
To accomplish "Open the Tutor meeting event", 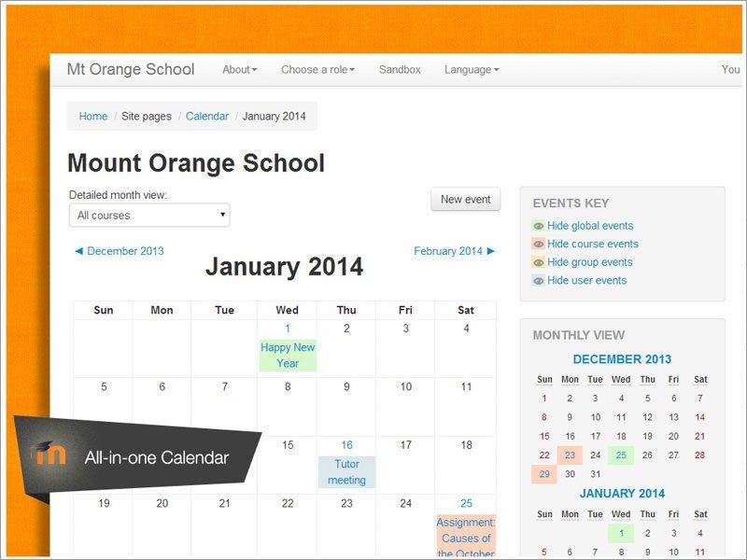I will pyautogui.click(x=346, y=472).
